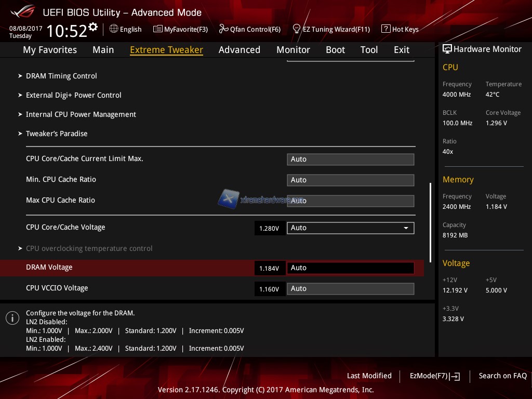Viewport: 532px width, 399px height.
Task: Click the info icon in help panel
Action: (12, 318)
